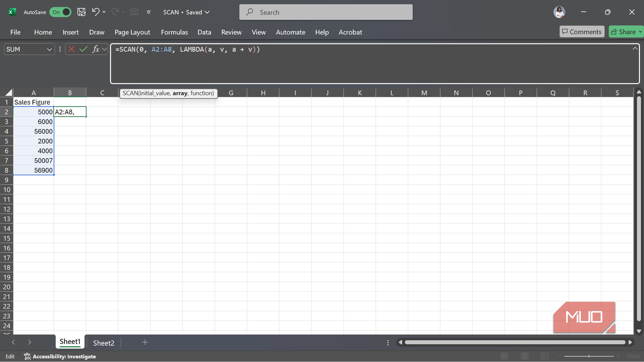Click the Search box in title bar
The width and height of the screenshot is (644, 362).
326,12
